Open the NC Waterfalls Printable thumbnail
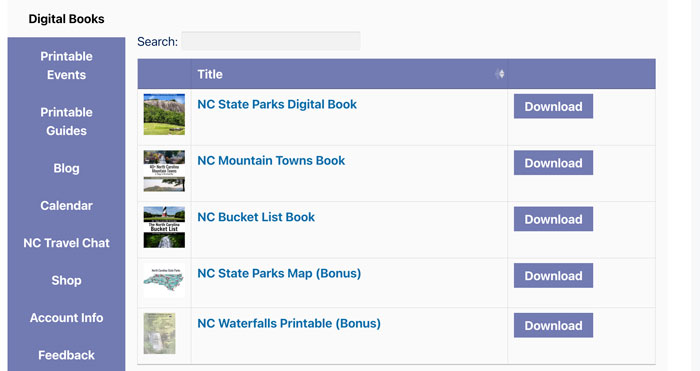This screenshot has width=700, height=371. (x=159, y=333)
